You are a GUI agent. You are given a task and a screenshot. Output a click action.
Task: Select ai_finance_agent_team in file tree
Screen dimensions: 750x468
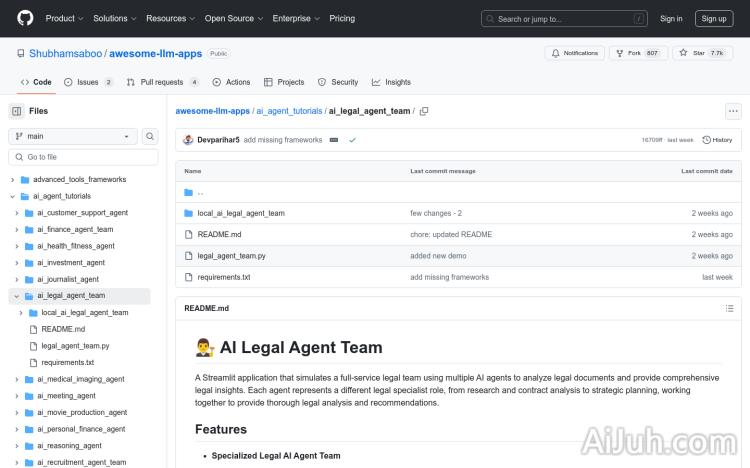coord(75,230)
